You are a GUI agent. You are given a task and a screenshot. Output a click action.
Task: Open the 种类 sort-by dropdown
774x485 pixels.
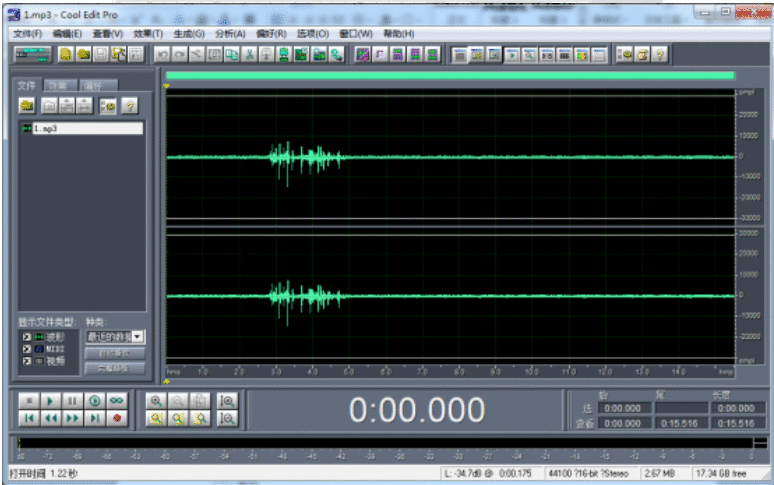point(138,337)
